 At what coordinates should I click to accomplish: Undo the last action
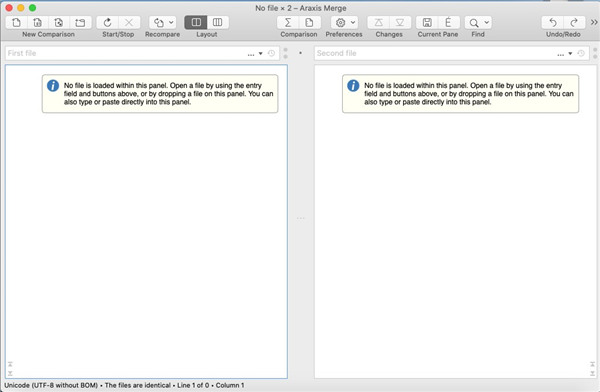(553, 23)
